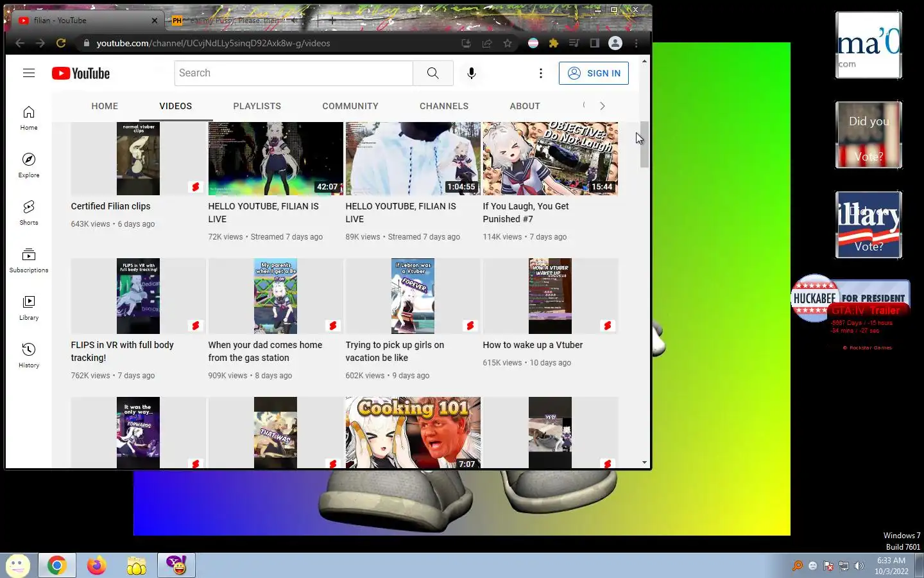Click 'If You Laugh, You Get Punished #7' title

tap(526, 213)
